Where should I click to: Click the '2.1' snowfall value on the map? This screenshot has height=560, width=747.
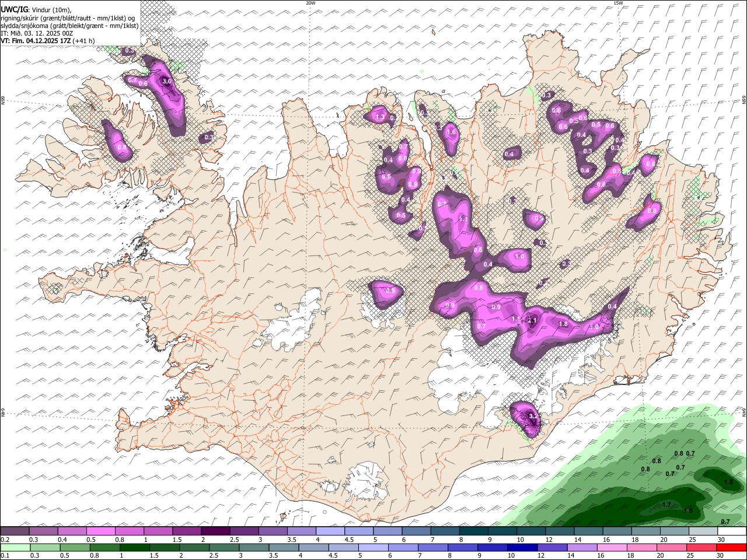coord(532,320)
